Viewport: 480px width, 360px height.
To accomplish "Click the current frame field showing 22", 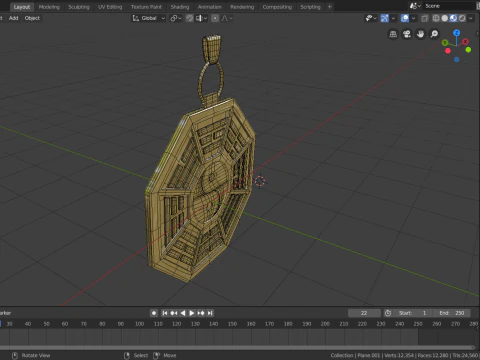I will coord(364,313).
